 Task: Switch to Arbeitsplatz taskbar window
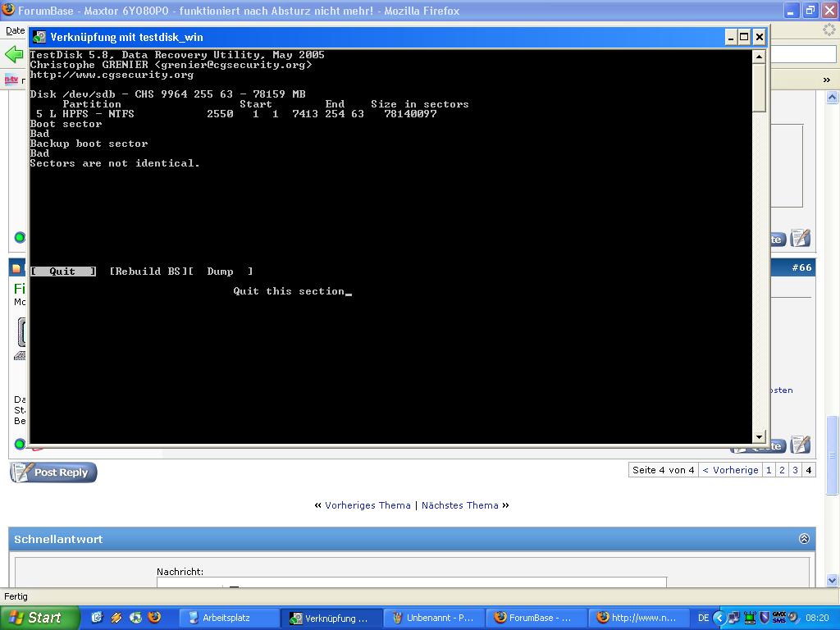point(228,618)
